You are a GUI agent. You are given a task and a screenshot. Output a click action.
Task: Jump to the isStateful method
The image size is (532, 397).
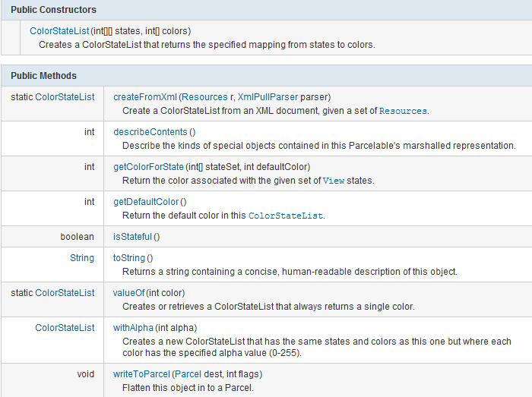pyautogui.click(x=132, y=236)
